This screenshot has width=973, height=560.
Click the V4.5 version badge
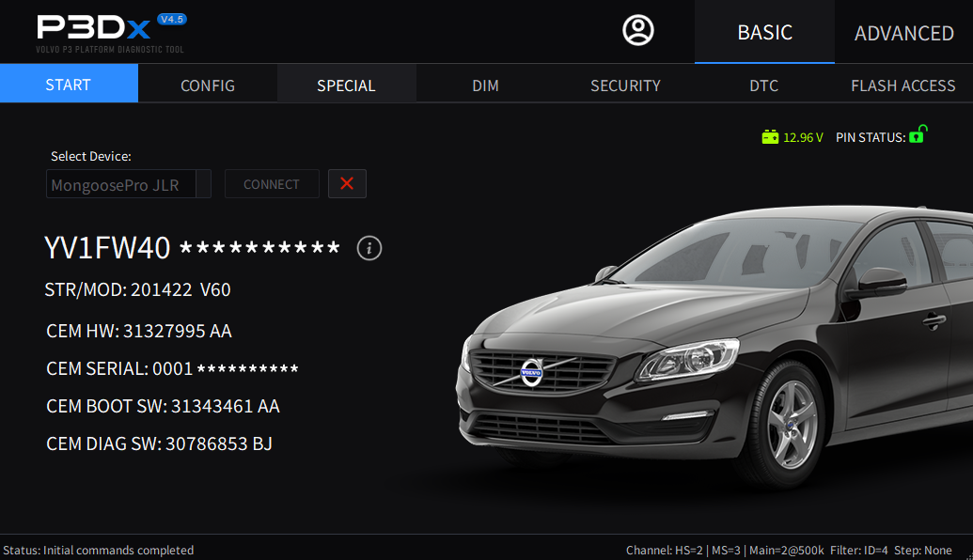171,19
